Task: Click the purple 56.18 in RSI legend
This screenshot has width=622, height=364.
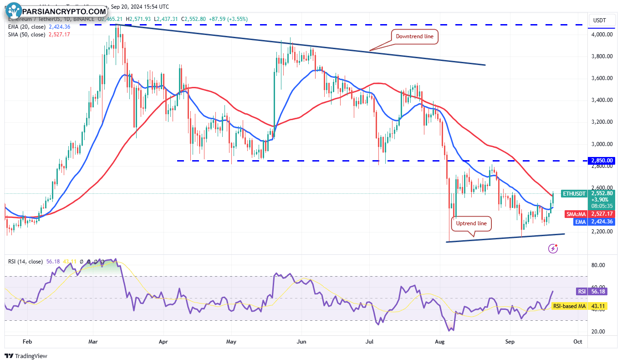Action: click(52, 262)
